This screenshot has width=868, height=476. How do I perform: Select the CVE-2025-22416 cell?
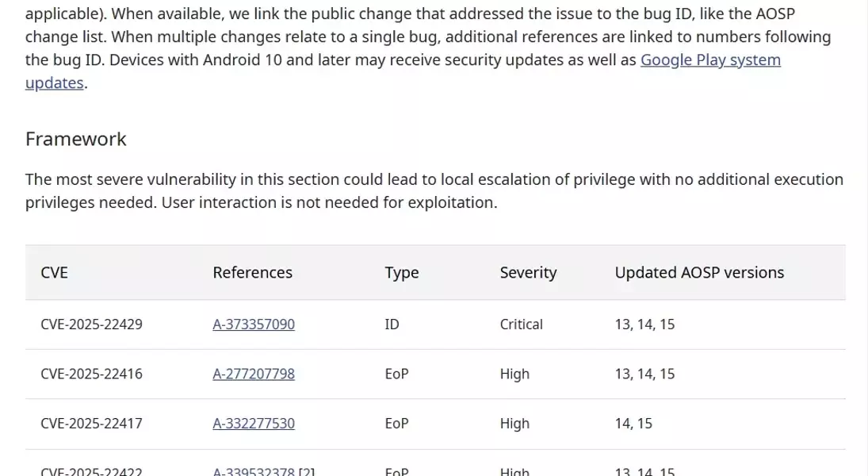coord(91,374)
